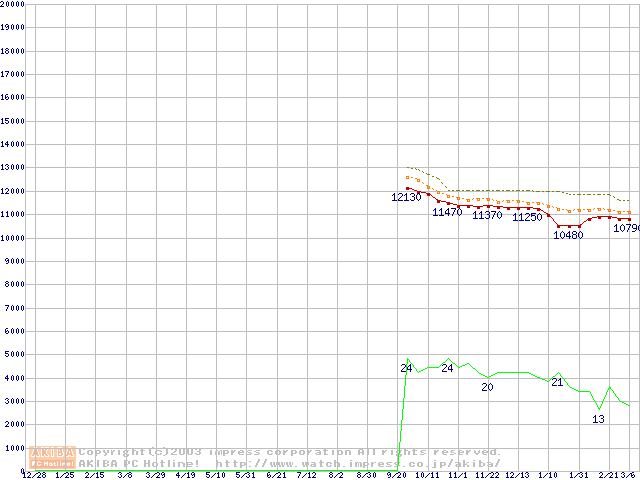Select the 12130 price data label
The image size is (640, 480).
pos(406,197)
